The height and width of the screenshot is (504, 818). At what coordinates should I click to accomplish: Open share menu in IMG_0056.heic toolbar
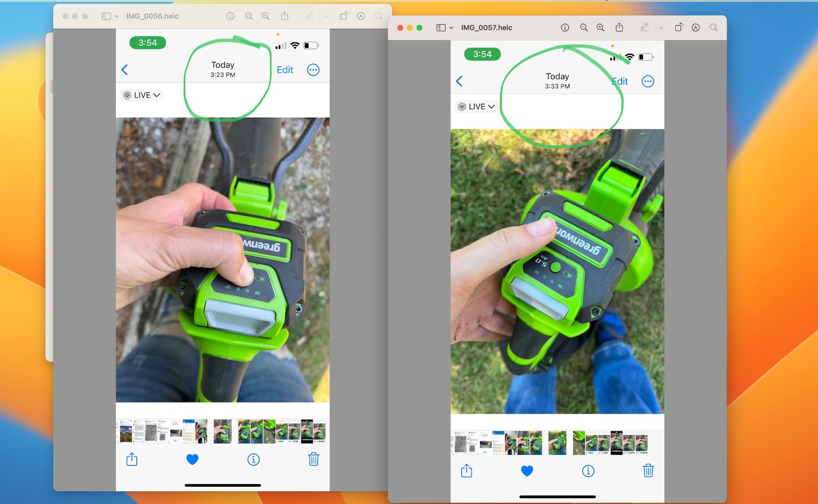click(x=284, y=16)
